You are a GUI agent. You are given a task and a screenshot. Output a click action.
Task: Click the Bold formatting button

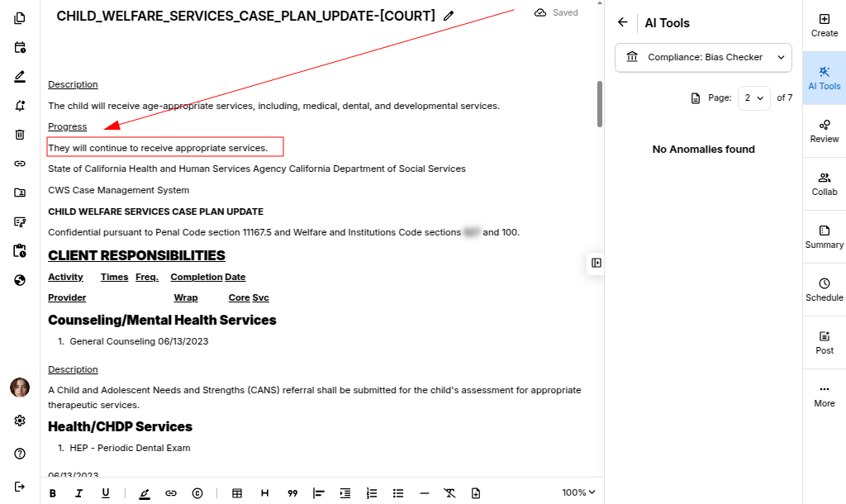(x=53, y=493)
